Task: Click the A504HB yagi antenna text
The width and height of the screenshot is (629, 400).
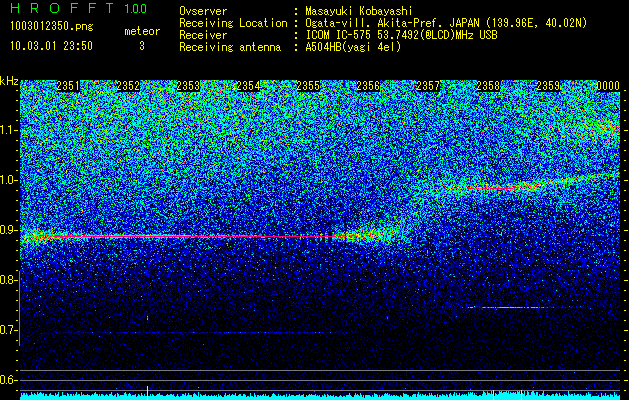Action: tap(353, 47)
